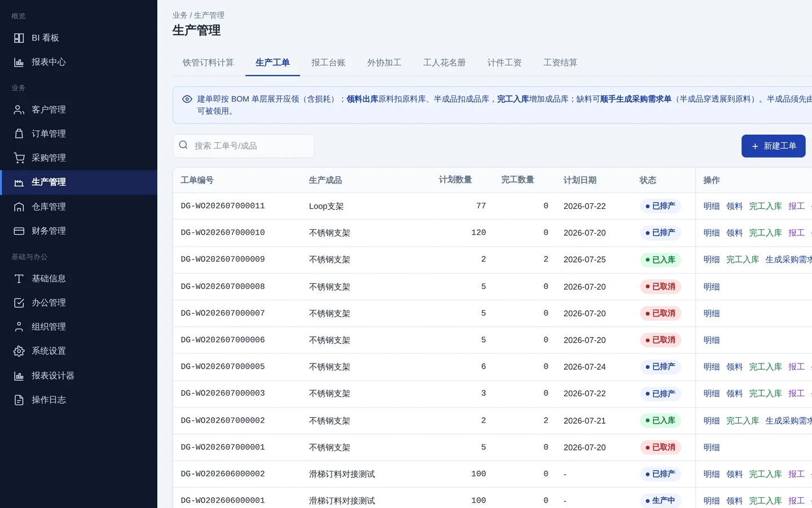Screen dimensions: 812x508
Task: Click the 财务管理 card icon
Action: point(19,231)
